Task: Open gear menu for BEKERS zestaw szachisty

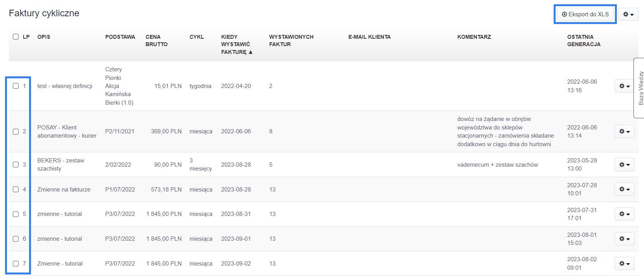Action: click(624, 164)
